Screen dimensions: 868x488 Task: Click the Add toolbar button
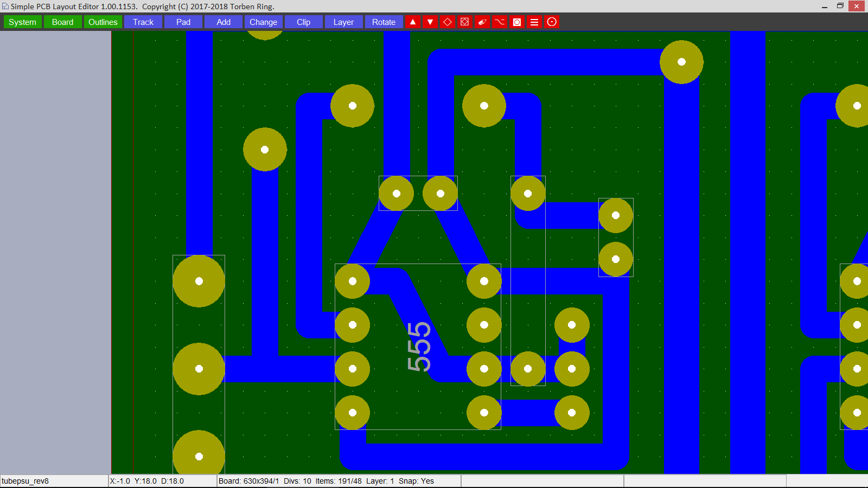[224, 22]
